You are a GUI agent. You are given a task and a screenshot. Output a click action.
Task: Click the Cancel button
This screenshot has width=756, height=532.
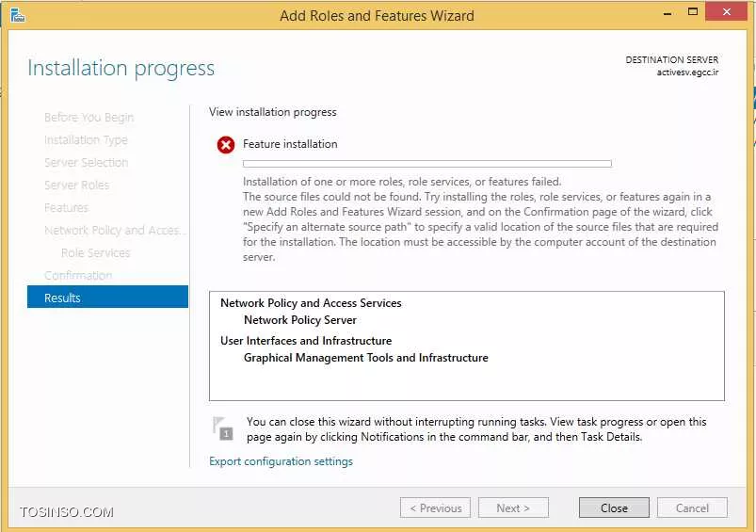[692, 508]
